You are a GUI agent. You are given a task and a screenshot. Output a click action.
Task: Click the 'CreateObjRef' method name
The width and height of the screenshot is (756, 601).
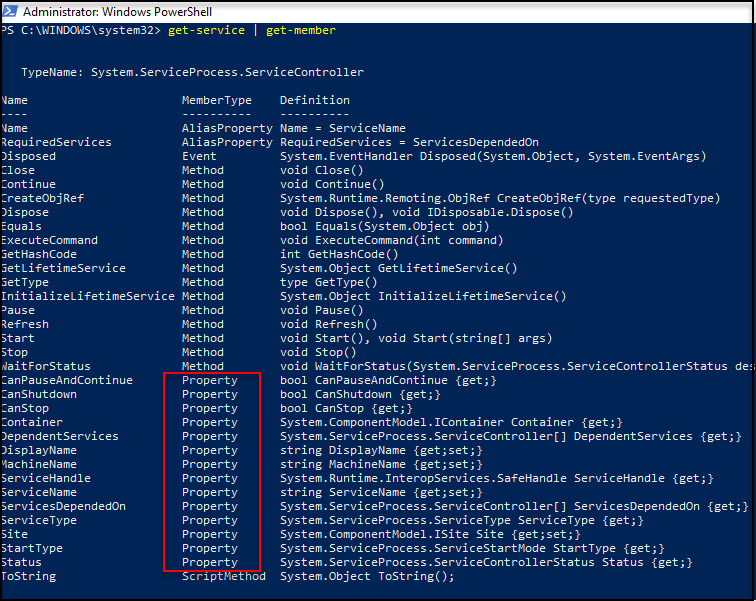(x=42, y=198)
